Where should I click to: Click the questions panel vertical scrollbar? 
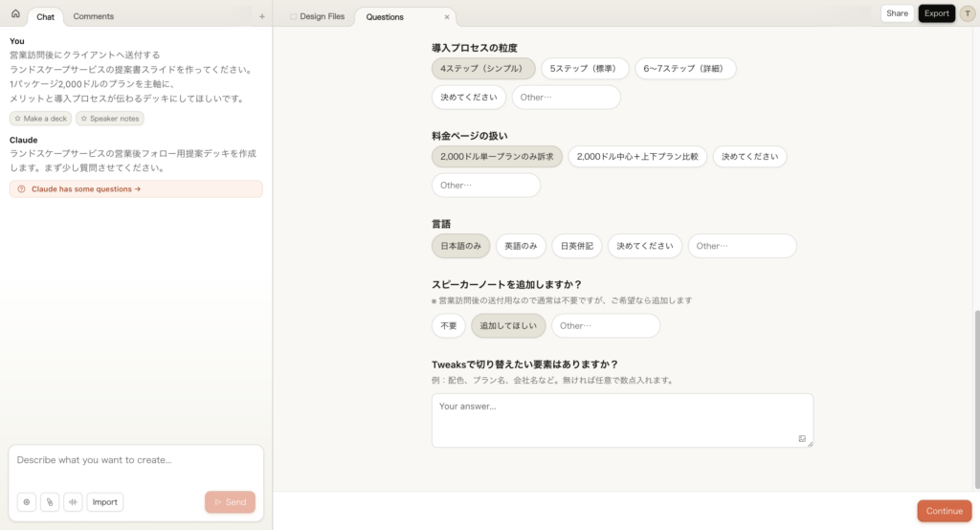click(976, 383)
